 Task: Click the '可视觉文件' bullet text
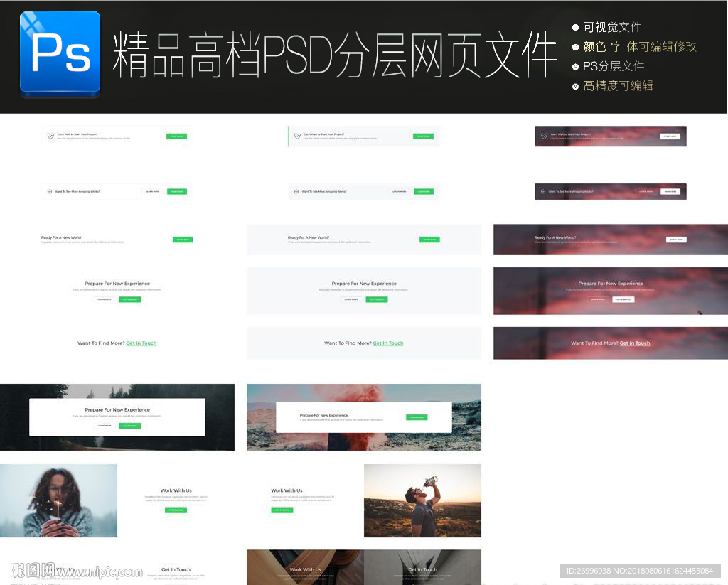tap(612, 28)
